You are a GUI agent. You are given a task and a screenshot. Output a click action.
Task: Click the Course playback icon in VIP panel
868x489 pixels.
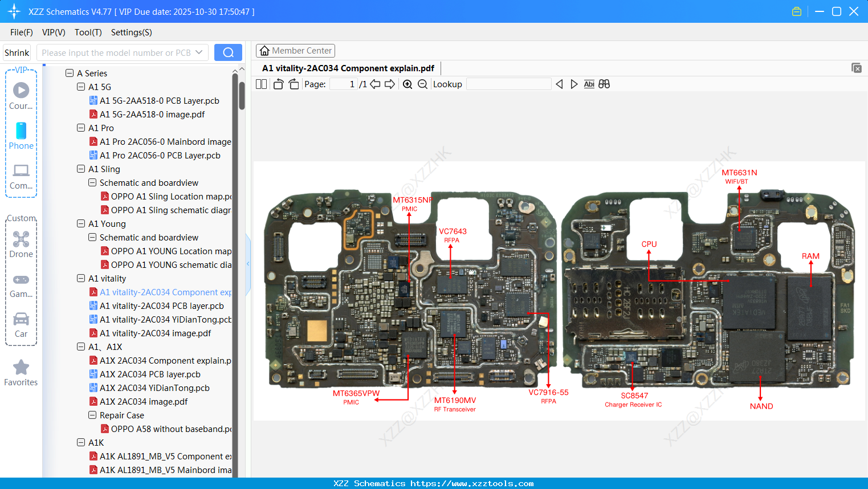tap(21, 90)
